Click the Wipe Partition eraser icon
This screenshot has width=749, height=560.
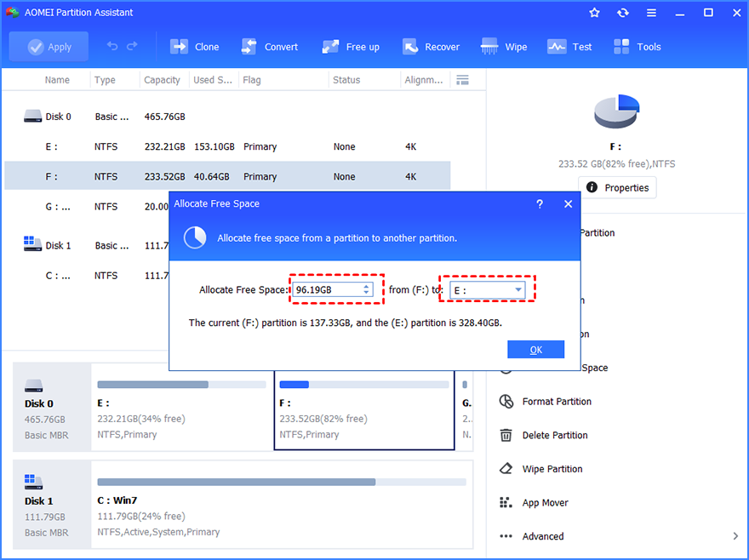(506, 469)
